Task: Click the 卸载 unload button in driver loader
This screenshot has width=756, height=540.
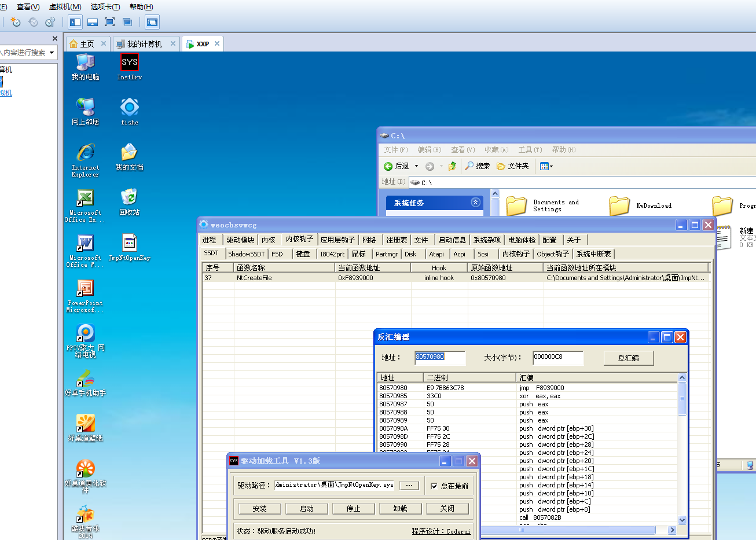Action: [x=400, y=509]
